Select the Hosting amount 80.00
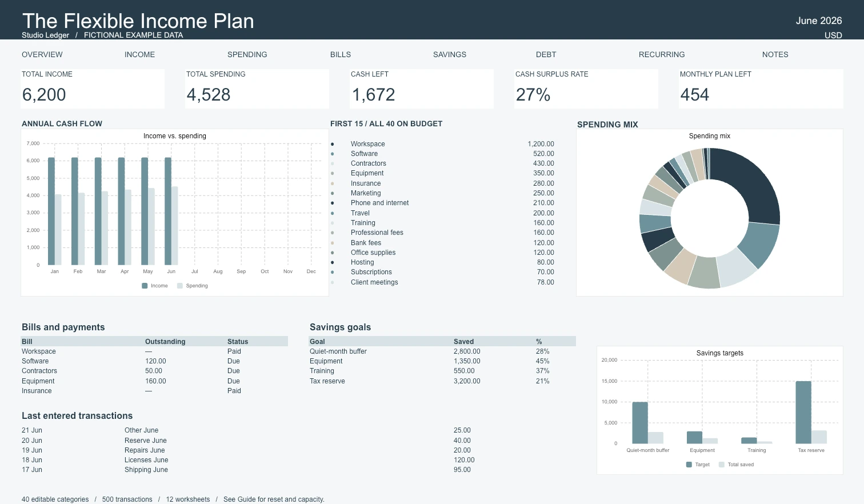 [x=545, y=262]
